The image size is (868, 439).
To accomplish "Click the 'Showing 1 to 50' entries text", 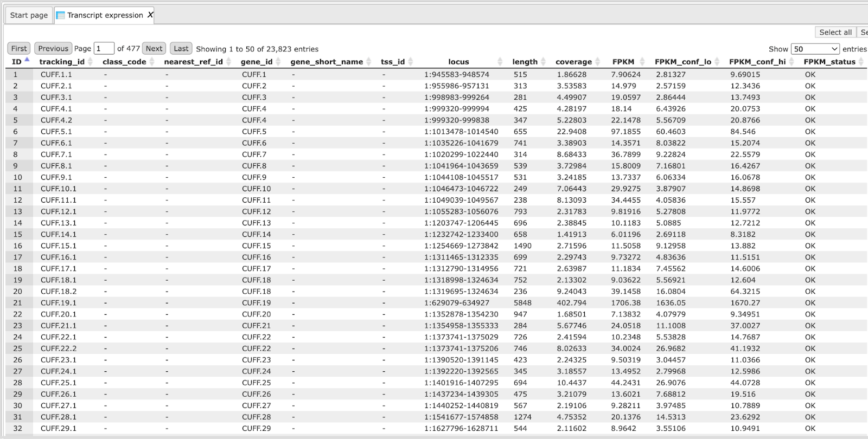I will pos(257,49).
